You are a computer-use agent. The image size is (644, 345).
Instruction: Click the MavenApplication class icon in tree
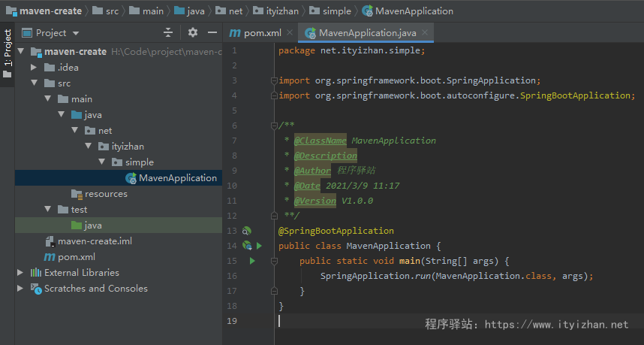click(x=131, y=178)
